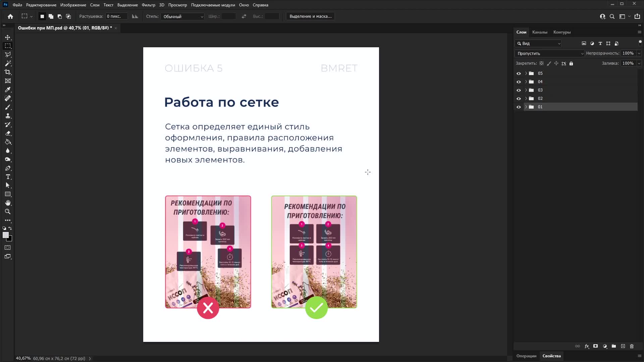Select the Brush tool

pos(8,107)
